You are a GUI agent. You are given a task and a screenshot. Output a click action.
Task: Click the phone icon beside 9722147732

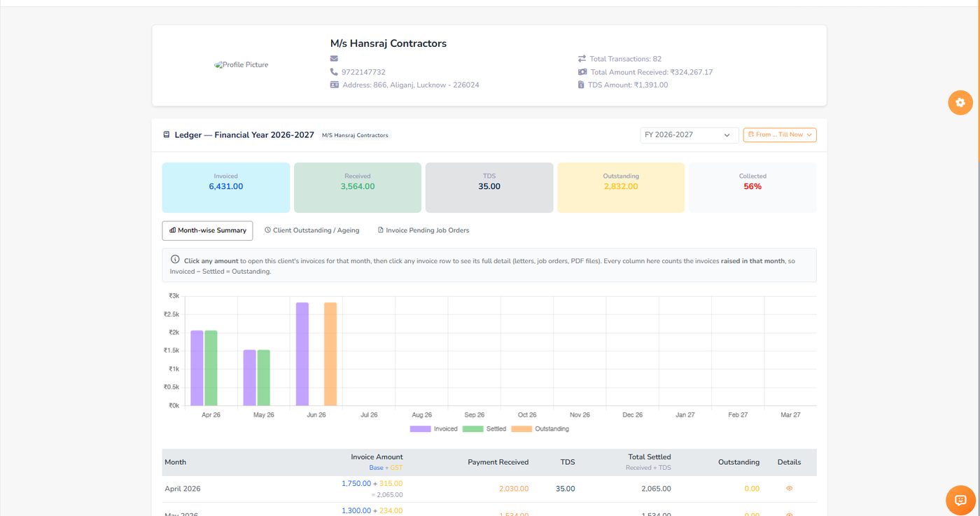tap(334, 72)
